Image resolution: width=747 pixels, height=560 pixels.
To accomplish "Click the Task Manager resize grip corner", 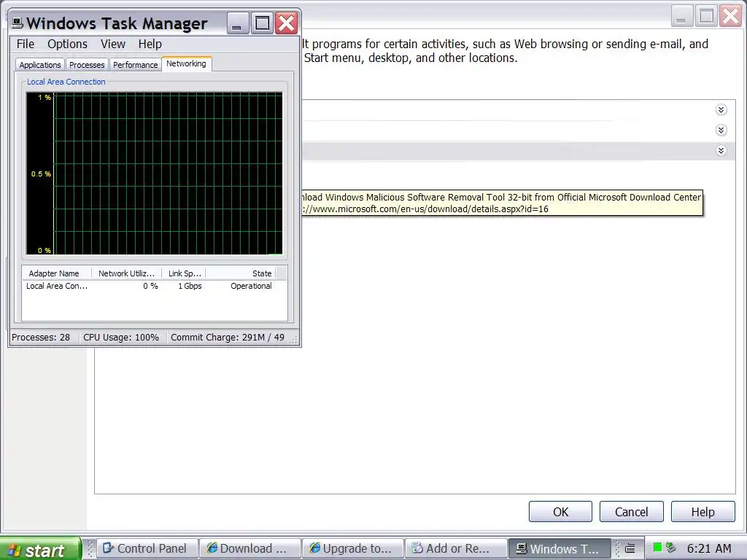I will [294, 339].
